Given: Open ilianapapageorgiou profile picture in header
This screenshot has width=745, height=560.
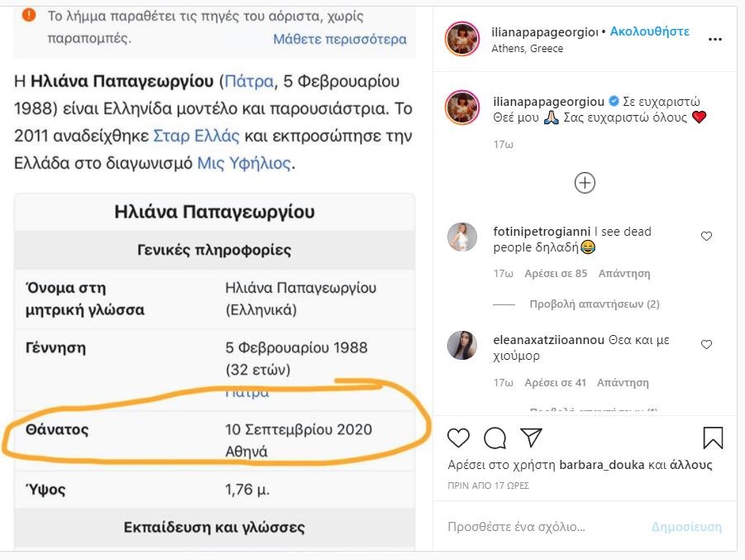Looking at the screenshot, I should 461,39.
